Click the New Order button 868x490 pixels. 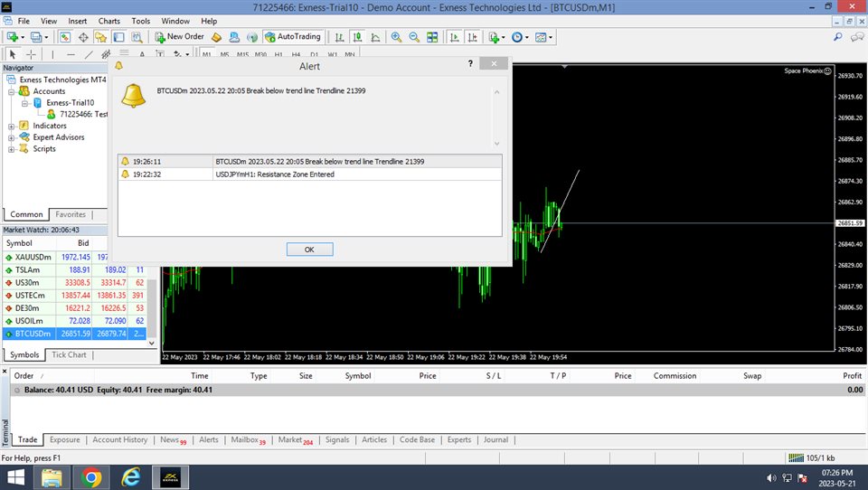[180, 37]
